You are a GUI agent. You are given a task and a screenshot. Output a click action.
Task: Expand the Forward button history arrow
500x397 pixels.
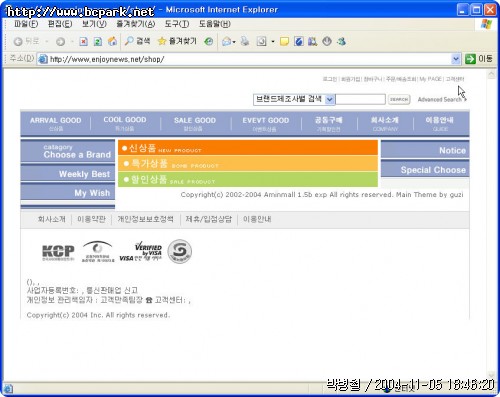(x=72, y=42)
